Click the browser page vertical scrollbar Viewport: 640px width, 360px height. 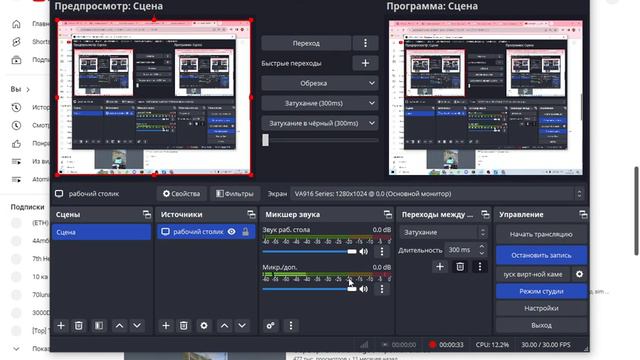click(x=636, y=211)
